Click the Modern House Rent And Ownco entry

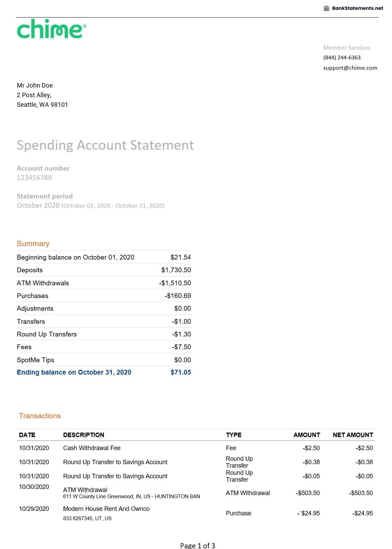point(106,508)
